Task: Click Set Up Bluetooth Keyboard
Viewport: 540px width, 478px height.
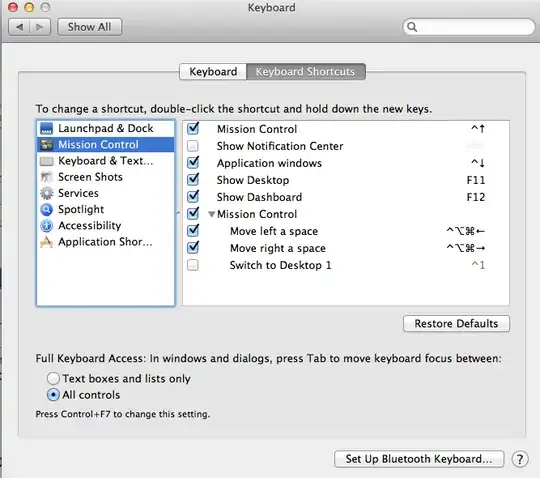Action: (419, 459)
